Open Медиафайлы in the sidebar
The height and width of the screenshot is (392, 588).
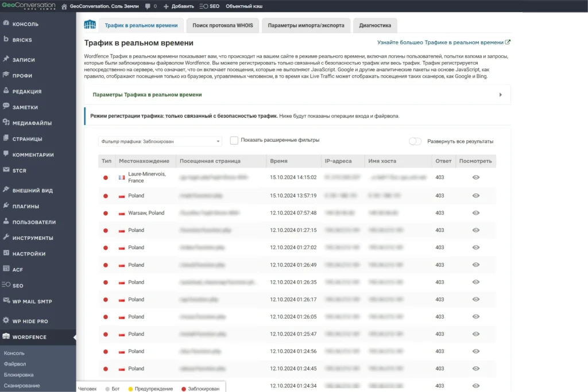(32, 123)
